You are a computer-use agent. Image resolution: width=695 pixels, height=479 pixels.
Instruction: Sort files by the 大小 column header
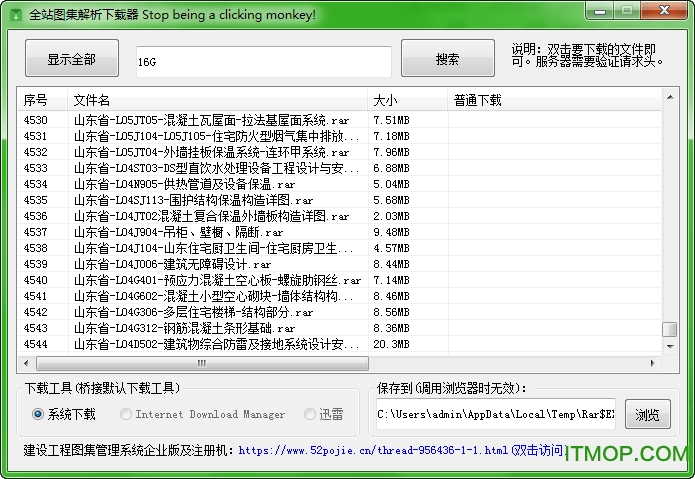coord(385,100)
